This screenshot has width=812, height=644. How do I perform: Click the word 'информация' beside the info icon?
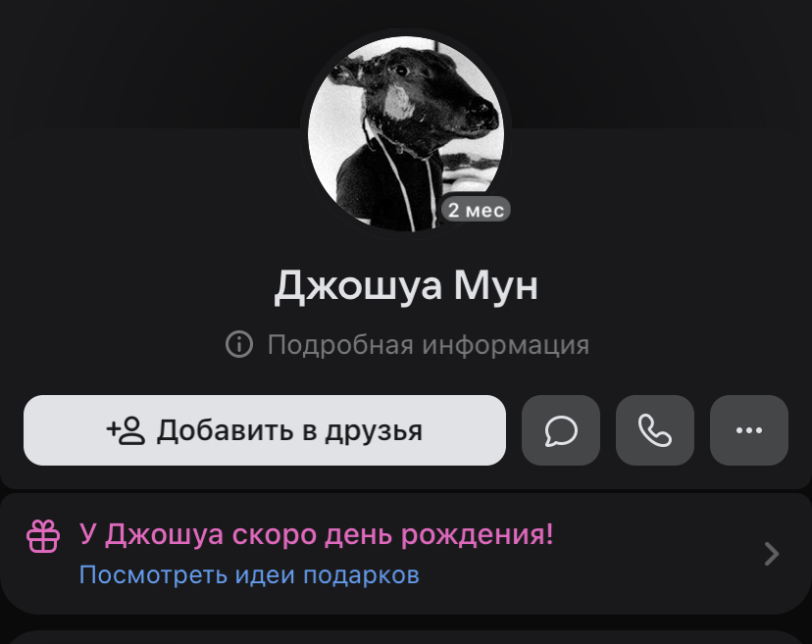click(x=506, y=345)
